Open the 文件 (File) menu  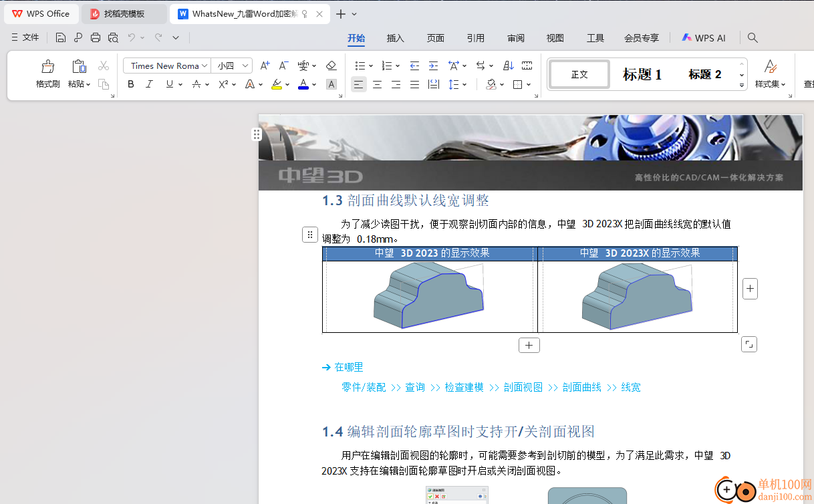pyautogui.click(x=25, y=37)
